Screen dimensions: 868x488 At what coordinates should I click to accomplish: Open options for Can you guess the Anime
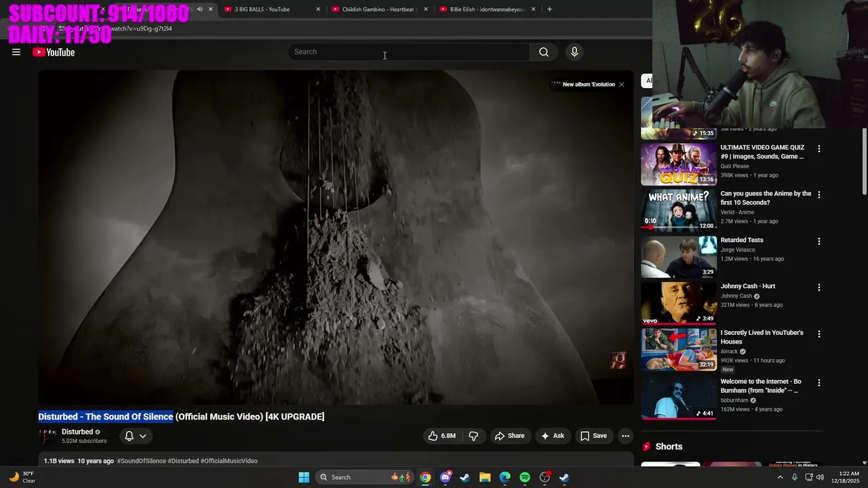[x=818, y=195]
